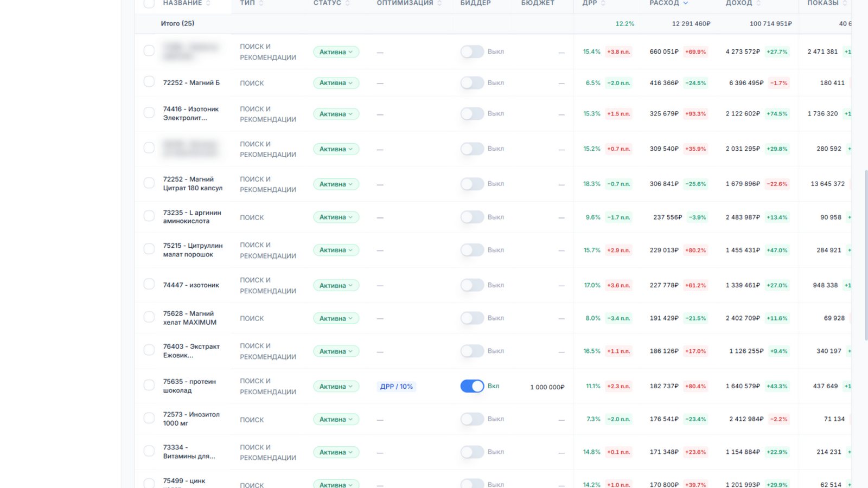Disable the bidder for 75635 - протеин шоколад

[472, 386]
